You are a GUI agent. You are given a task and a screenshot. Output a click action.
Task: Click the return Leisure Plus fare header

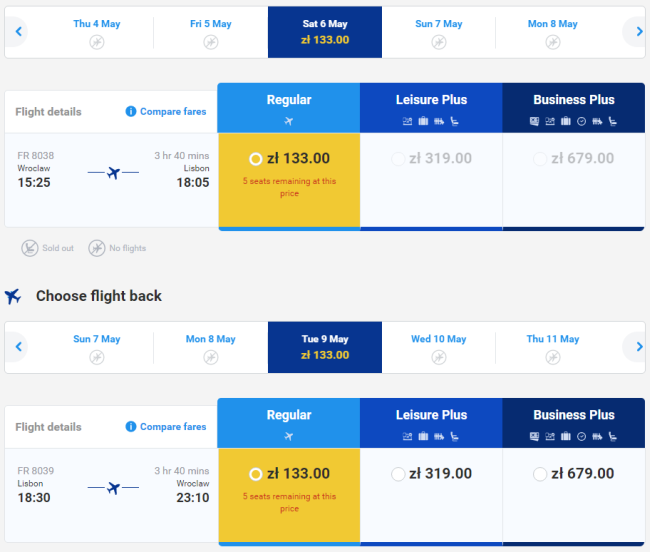coord(431,422)
